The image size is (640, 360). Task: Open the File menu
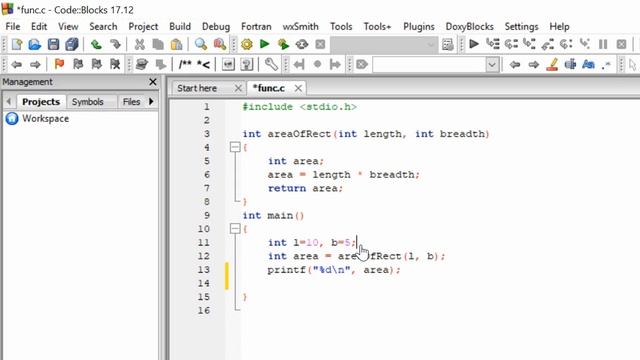(x=13, y=27)
